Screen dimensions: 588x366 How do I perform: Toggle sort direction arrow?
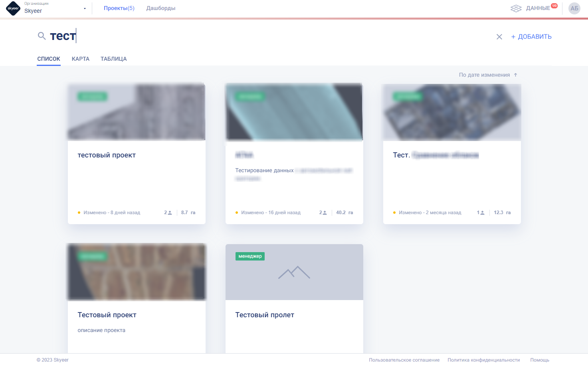point(515,75)
